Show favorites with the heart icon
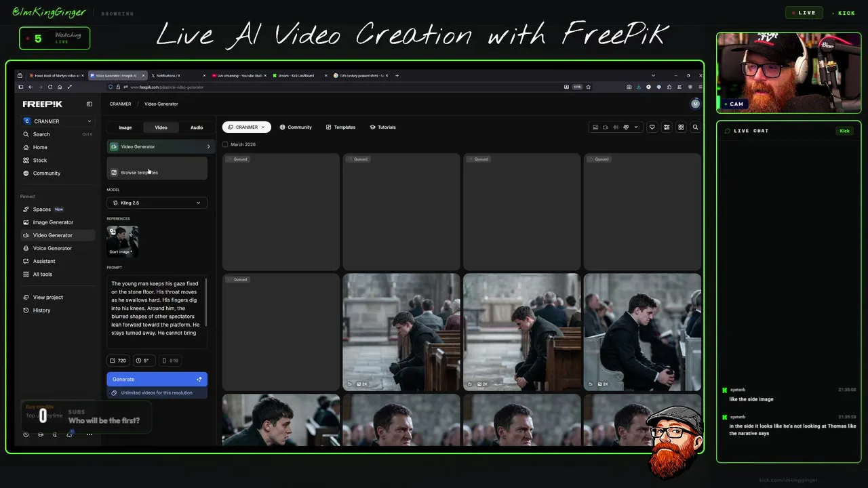868x488 pixels. tap(652, 127)
